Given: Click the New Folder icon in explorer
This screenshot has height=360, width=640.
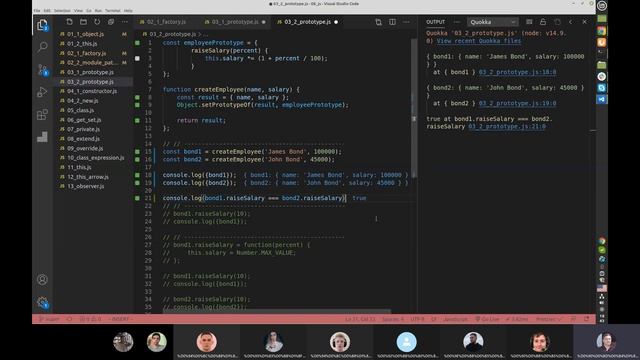Looking at the screenshot, I should (x=83, y=22).
